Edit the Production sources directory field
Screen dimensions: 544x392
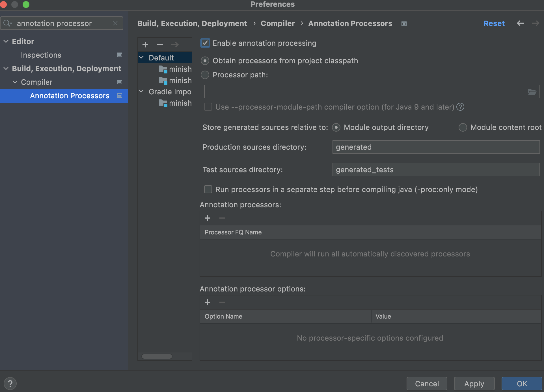pos(436,147)
